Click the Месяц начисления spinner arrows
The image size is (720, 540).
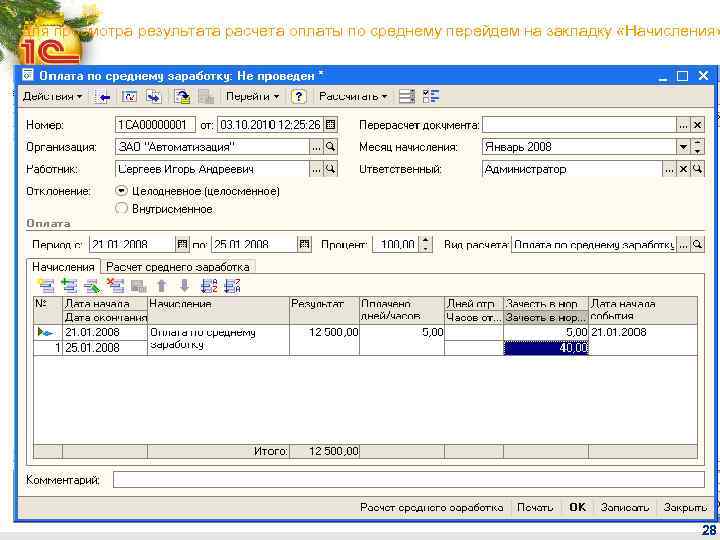[x=698, y=147]
